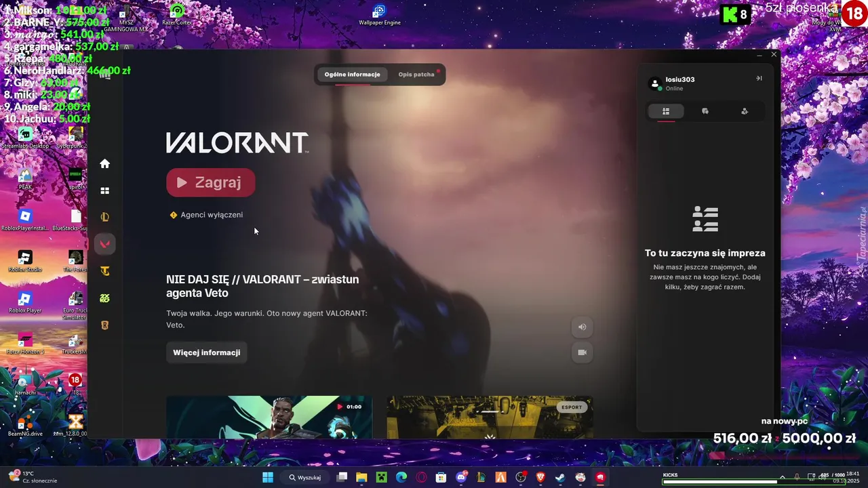
Task: Open Streamlabs Desktop shortcut
Action: click(25, 138)
